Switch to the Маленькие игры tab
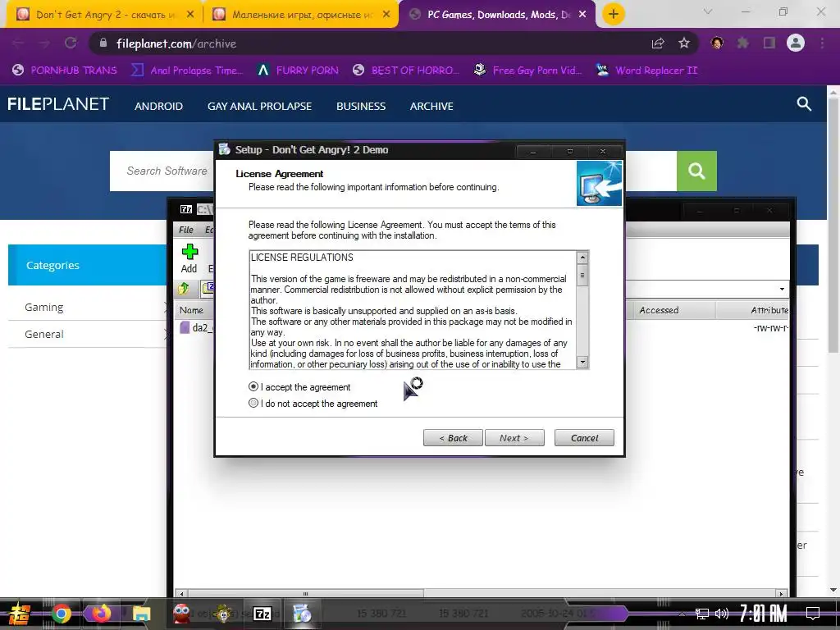The image size is (840, 630). pos(300,15)
